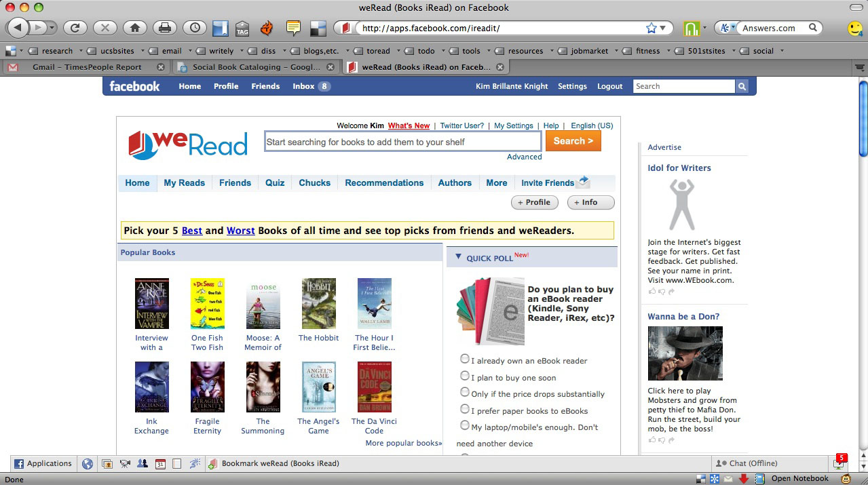Expand the 'research' bookmarks folder dropdown
This screenshot has height=485, width=868.
tap(81, 51)
